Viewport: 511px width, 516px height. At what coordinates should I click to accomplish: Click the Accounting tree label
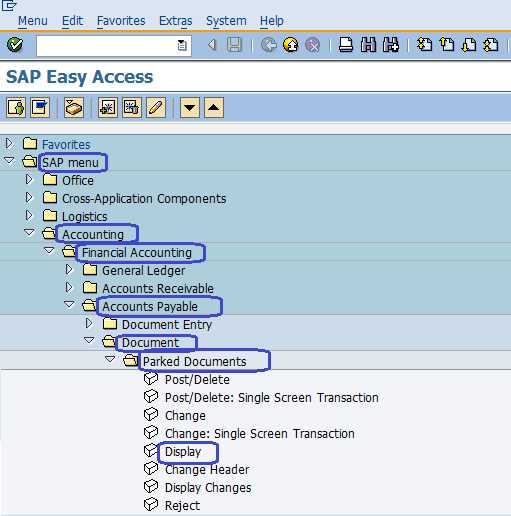tap(93, 235)
